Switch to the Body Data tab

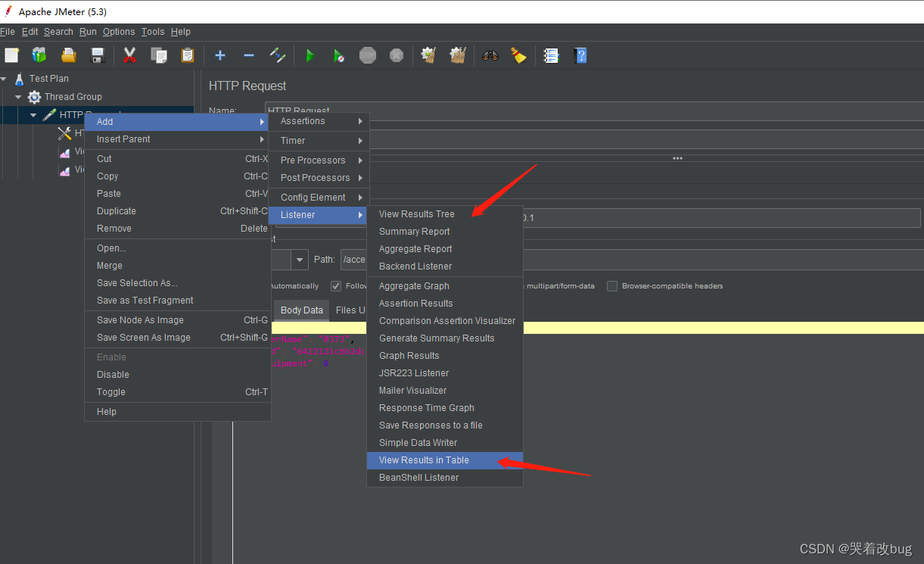point(301,310)
